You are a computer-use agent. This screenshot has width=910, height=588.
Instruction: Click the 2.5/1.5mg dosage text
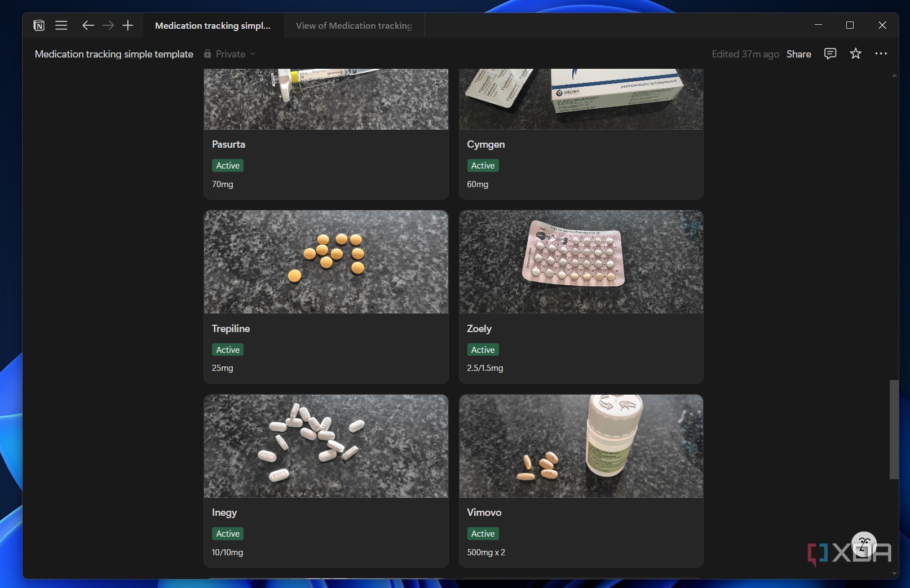tap(485, 368)
